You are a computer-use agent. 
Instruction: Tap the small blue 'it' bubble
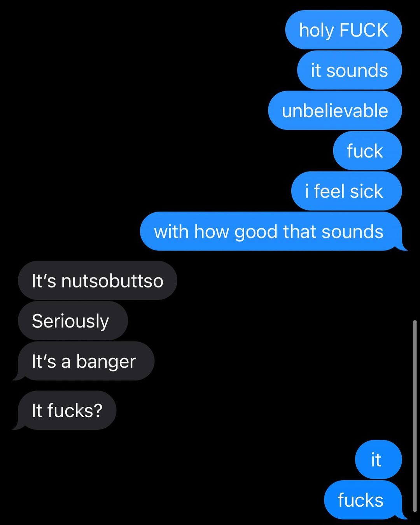click(378, 460)
